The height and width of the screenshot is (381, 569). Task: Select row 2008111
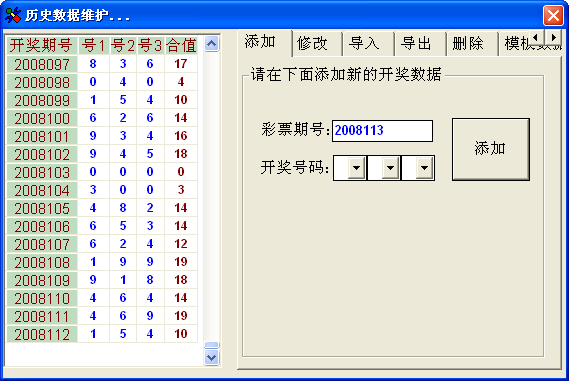[x=102, y=316]
